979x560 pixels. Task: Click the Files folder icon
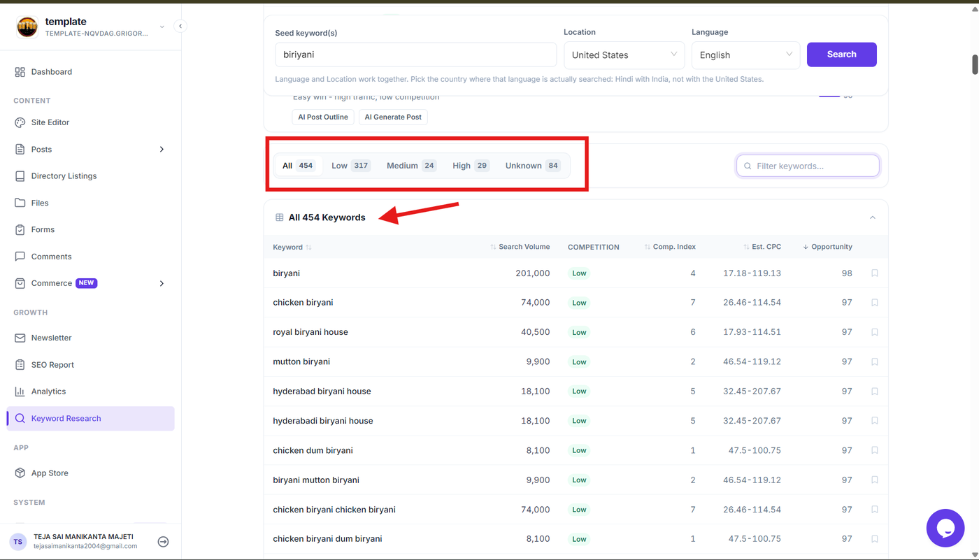pos(20,203)
